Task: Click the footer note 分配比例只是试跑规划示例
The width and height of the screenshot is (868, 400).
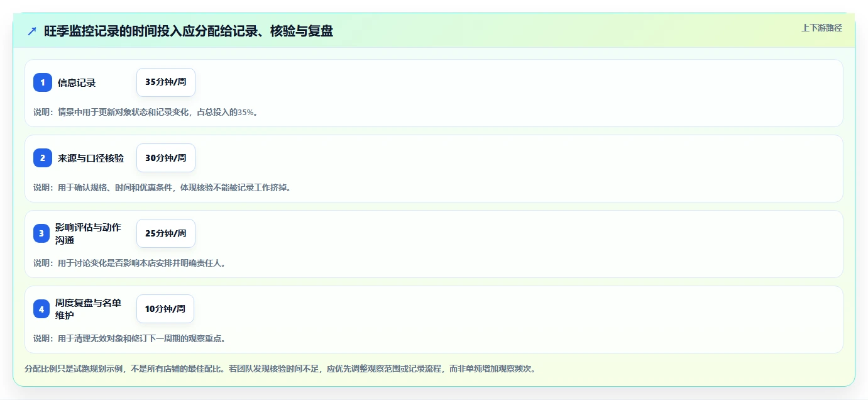Action: (280, 369)
